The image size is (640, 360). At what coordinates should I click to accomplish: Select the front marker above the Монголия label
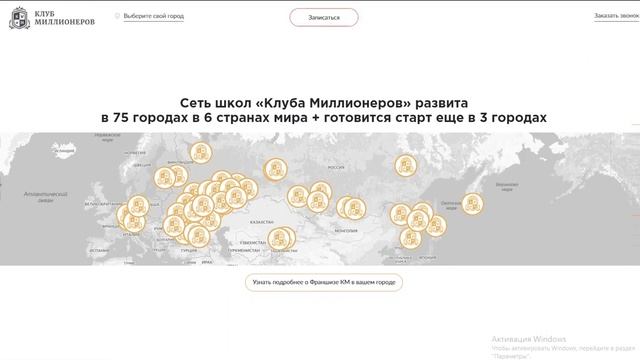click(x=355, y=209)
